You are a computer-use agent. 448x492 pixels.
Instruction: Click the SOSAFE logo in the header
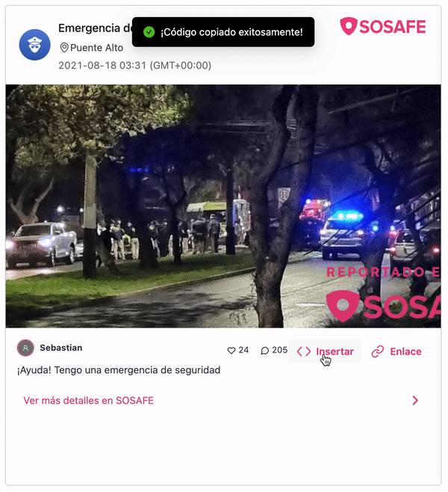[383, 26]
